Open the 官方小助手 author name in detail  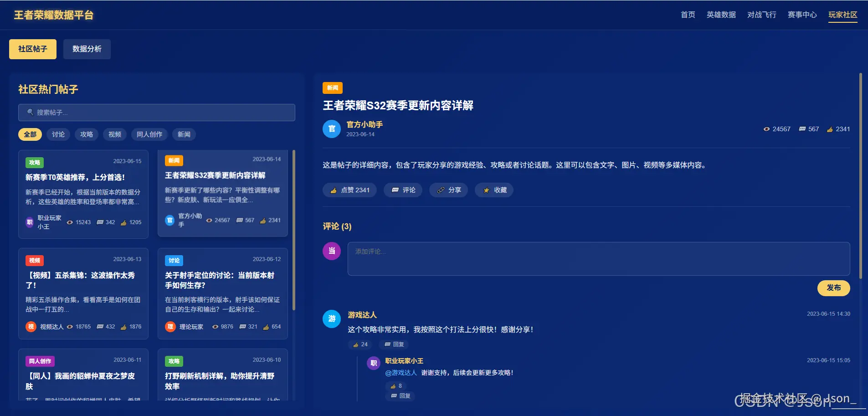coord(365,124)
